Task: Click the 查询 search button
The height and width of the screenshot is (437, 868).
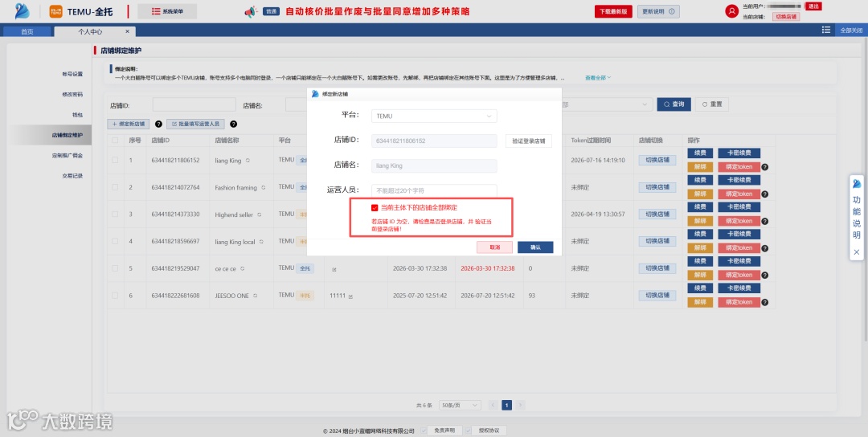Action: point(674,104)
